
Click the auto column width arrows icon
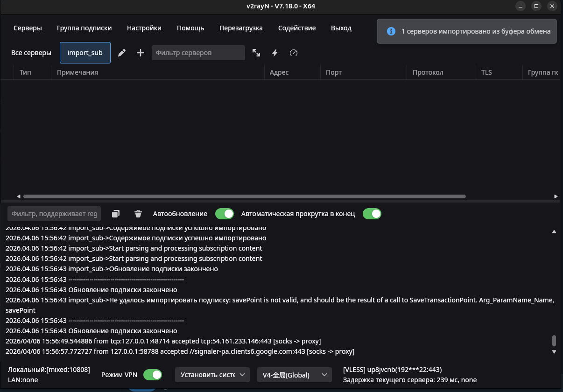256,53
